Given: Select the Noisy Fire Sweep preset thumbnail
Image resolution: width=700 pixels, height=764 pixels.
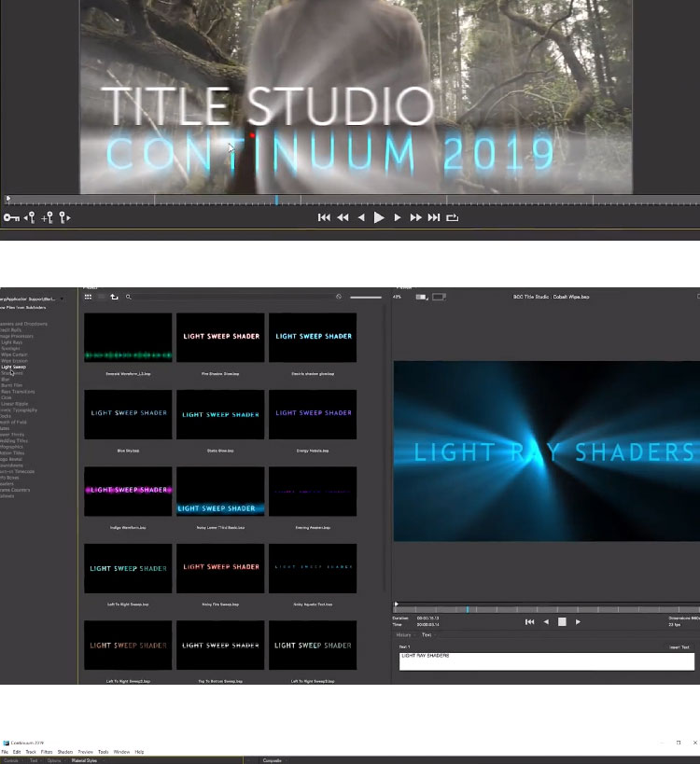Looking at the screenshot, I should [220, 568].
